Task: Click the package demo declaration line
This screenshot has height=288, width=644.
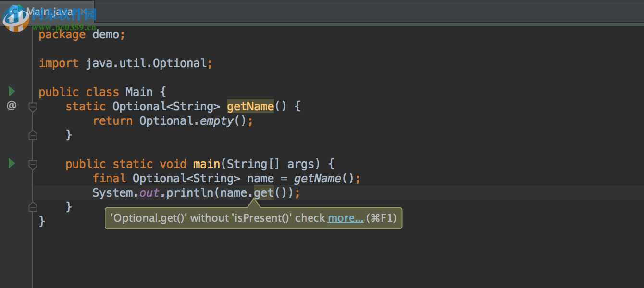Action: click(82, 34)
